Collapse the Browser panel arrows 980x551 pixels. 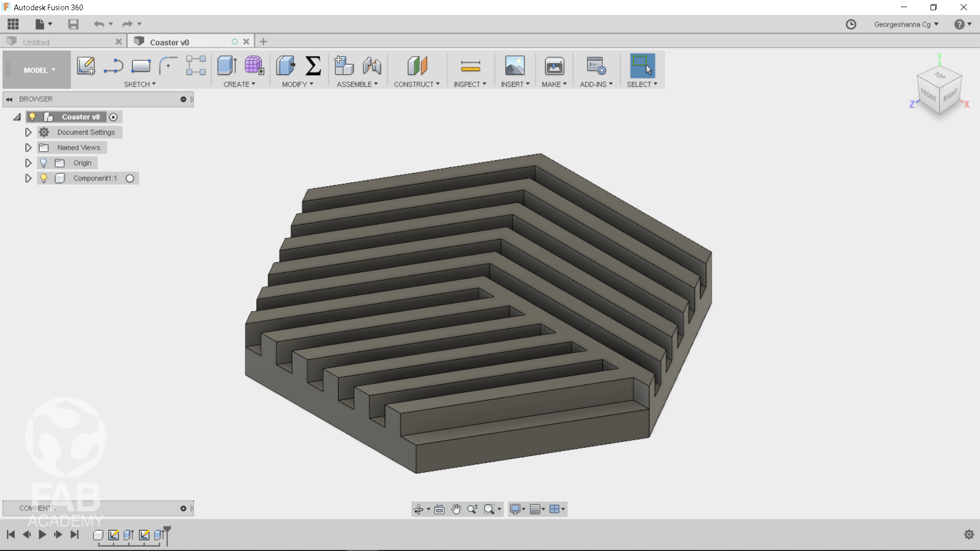pyautogui.click(x=9, y=99)
